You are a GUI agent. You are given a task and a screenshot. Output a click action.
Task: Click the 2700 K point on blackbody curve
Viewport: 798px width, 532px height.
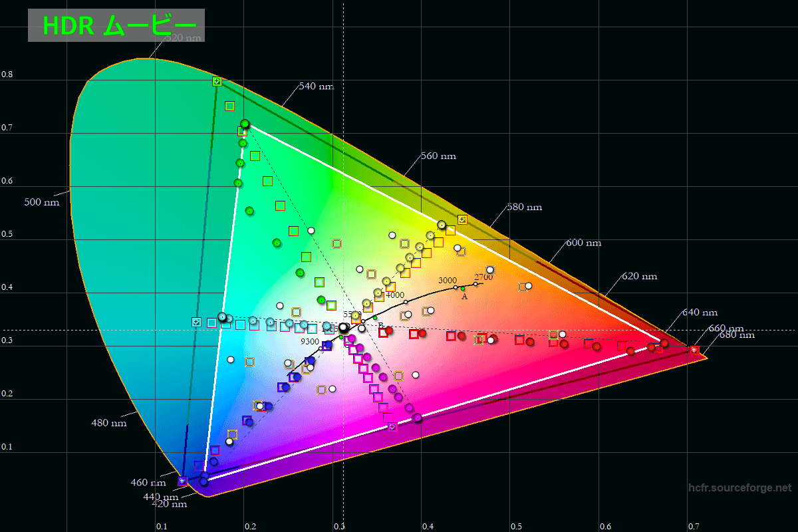pyautogui.click(x=475, y=284)
